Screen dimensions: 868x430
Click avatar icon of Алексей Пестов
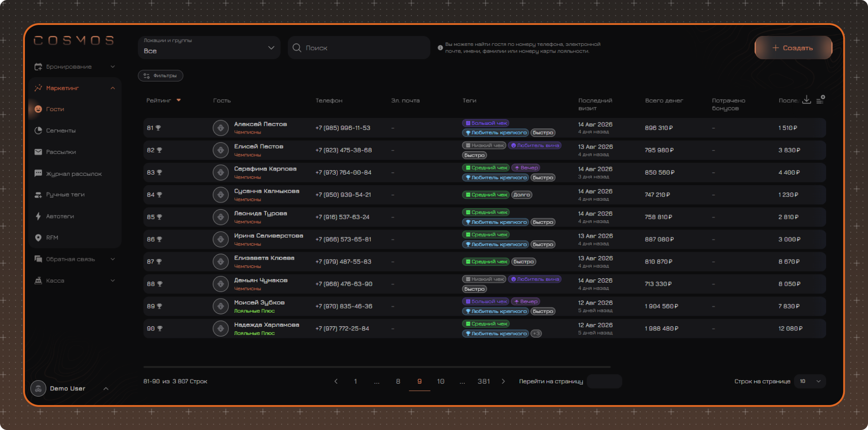(221, 128)
